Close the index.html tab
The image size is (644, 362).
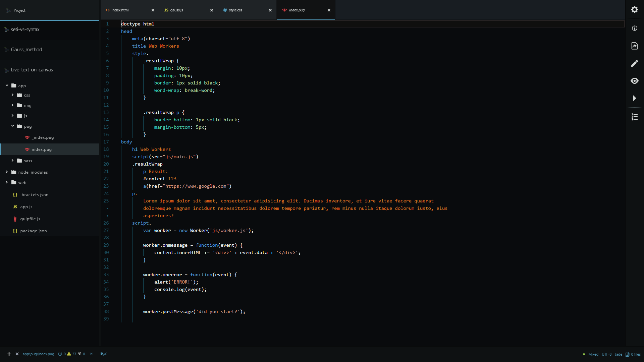[153, 10]
